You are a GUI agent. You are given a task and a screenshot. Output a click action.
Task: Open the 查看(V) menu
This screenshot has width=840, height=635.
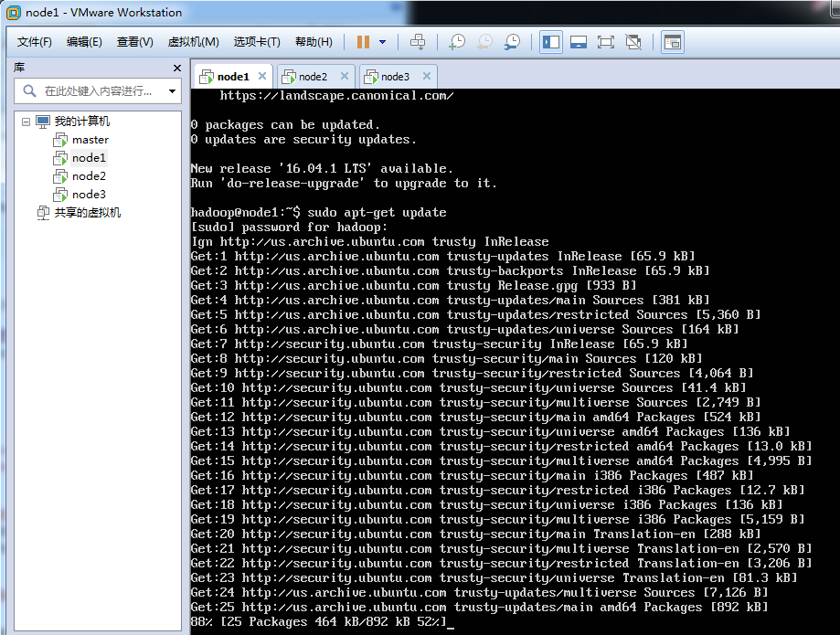click(x=135, y=42)
